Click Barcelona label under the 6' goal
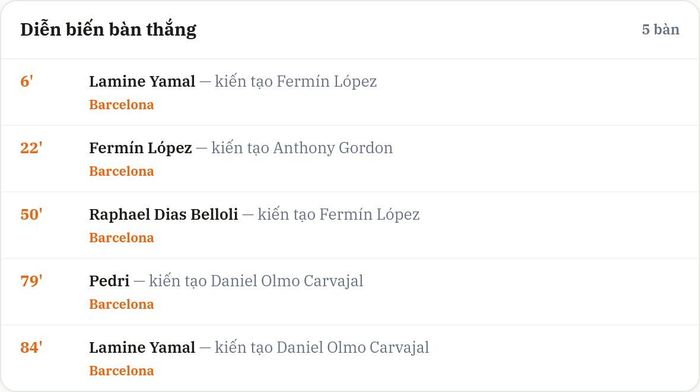The image size is (700, 392). point(121,104)
